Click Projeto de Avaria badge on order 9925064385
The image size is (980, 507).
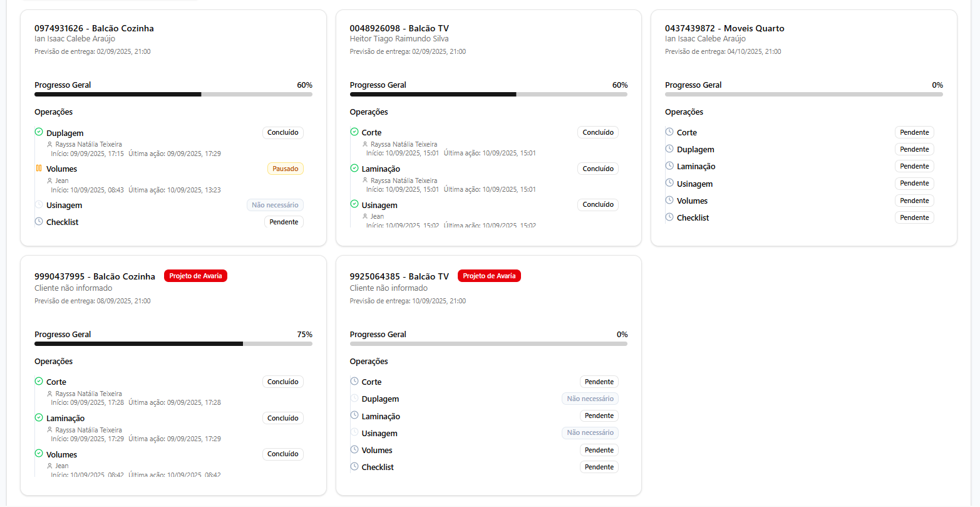coord(489,276)
